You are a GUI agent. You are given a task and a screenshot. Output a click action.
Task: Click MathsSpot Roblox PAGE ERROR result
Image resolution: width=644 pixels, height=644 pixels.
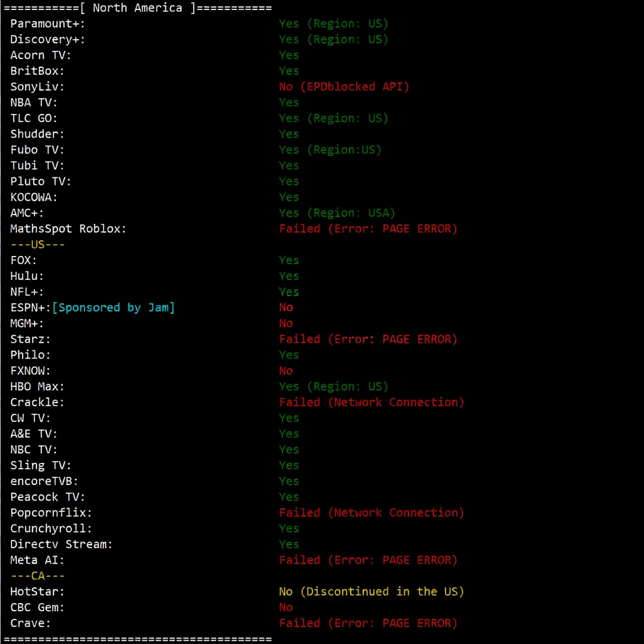[369, 229]
